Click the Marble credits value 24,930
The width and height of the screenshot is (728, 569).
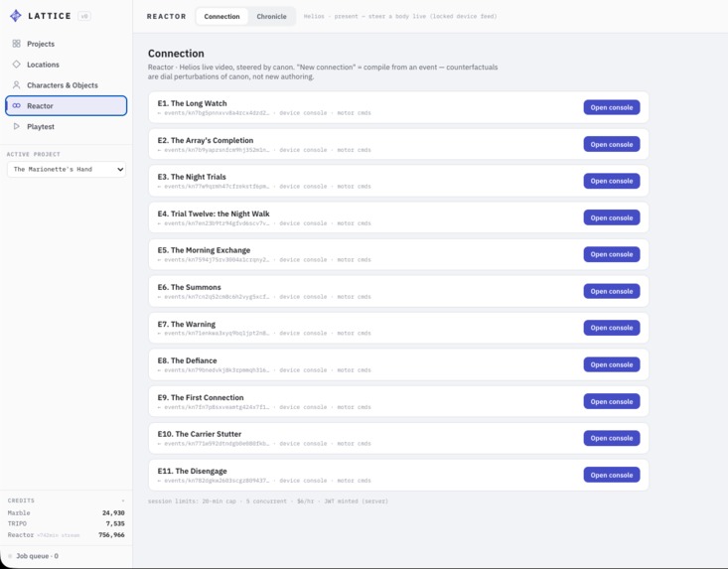(113, 512)
